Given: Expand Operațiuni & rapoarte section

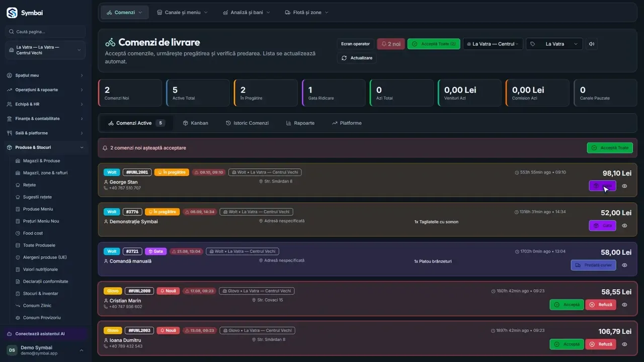Looking at the screenshot, I should coord(45,90).
